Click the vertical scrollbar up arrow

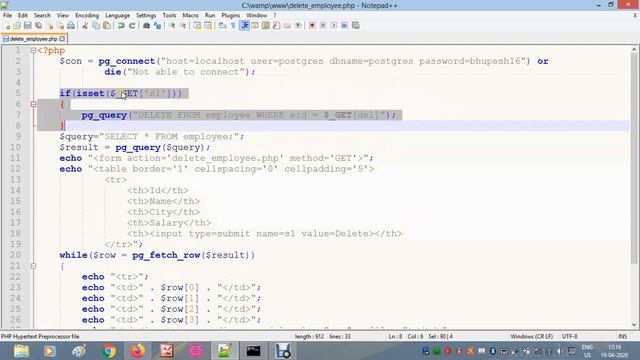tap(634, 49)
